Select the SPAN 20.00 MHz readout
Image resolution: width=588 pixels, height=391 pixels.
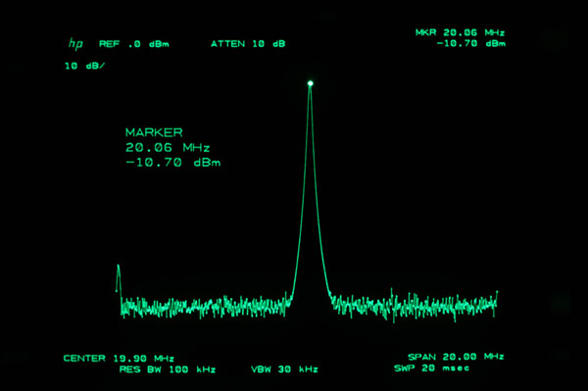point(456,357)
